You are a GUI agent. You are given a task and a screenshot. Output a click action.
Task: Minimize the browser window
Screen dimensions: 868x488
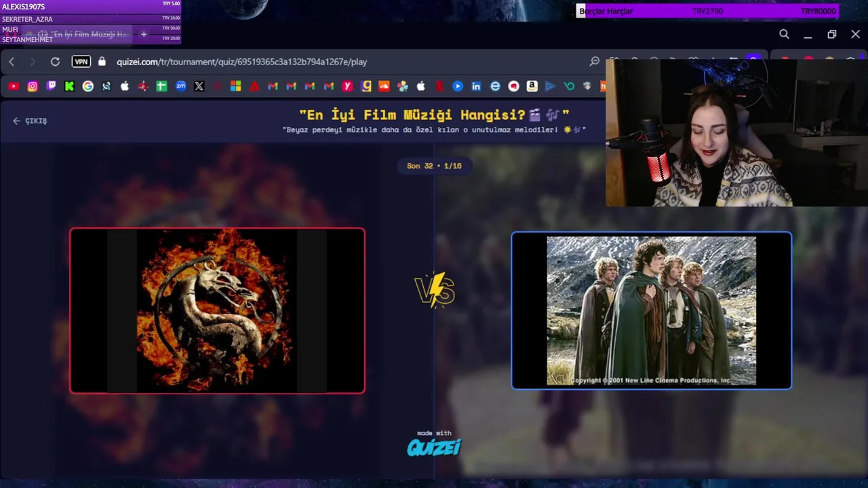tap(808, 34)
